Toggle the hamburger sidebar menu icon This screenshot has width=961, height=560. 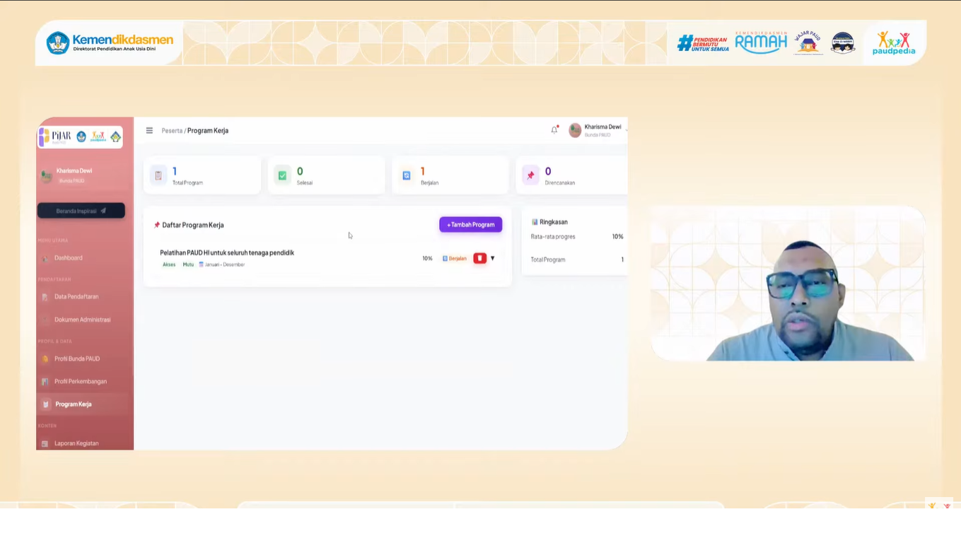click(149, 131)
